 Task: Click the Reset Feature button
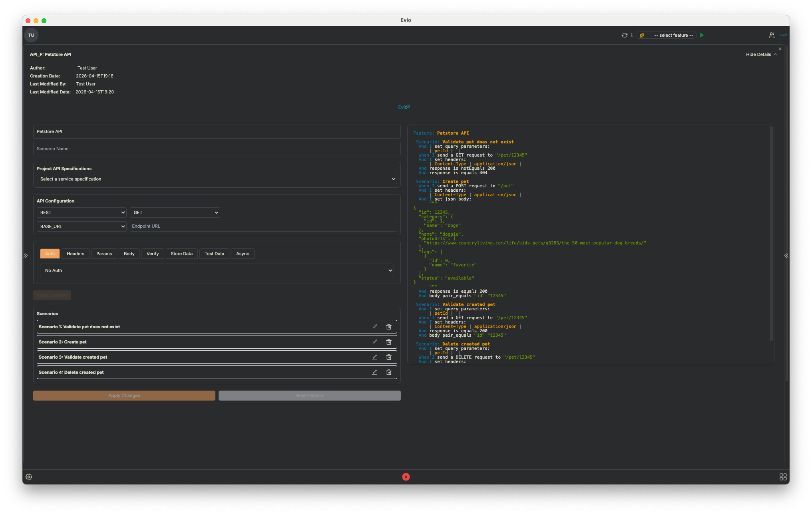tap(310, 395)
